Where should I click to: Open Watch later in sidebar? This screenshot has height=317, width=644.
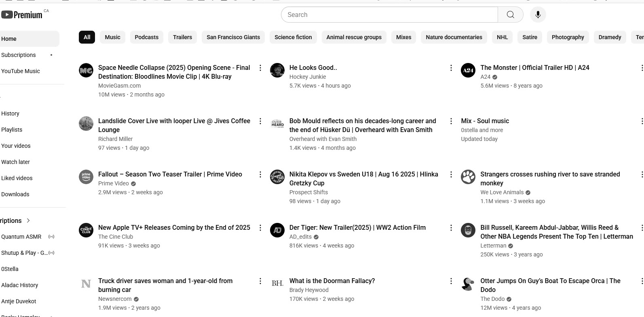(15, 162)
